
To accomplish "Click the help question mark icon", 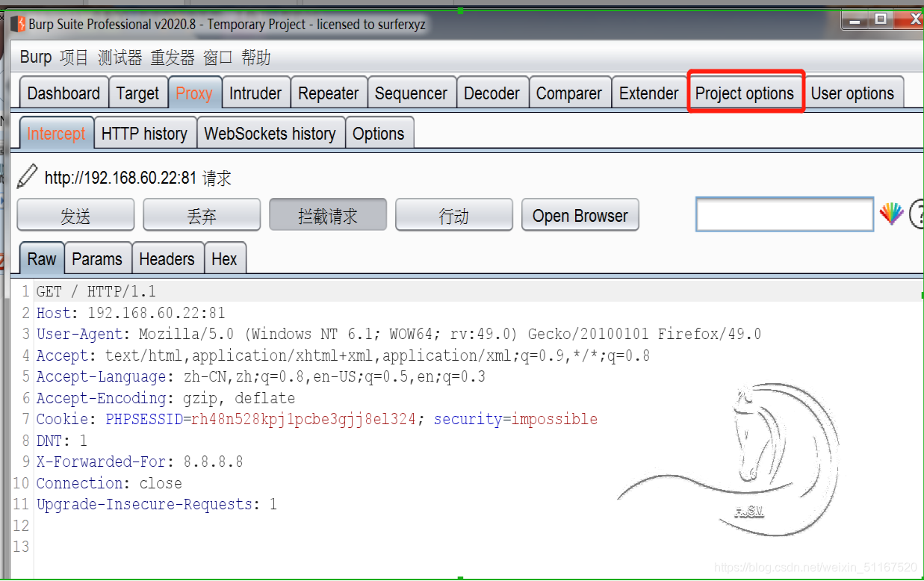I will pos(917,215).
